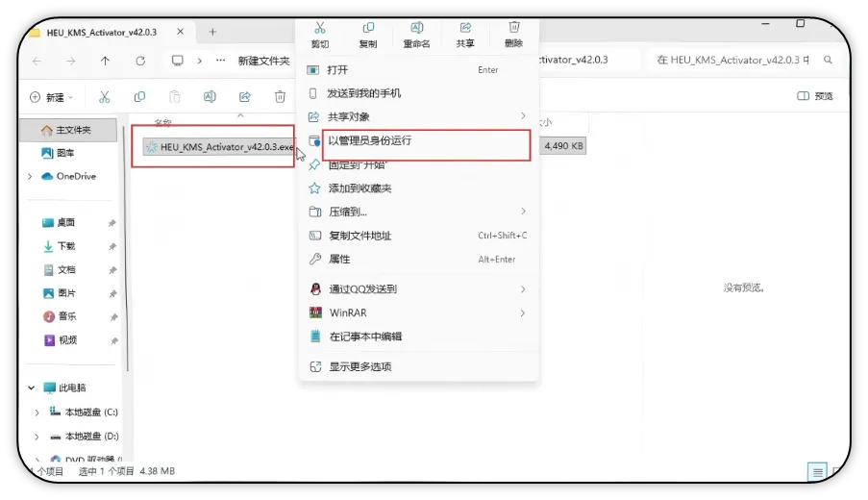The height and width of the screenshot is (500, 868).
Task: Click the search box for HEU_KMS_Activator
Action: click(x=745, y=60)
